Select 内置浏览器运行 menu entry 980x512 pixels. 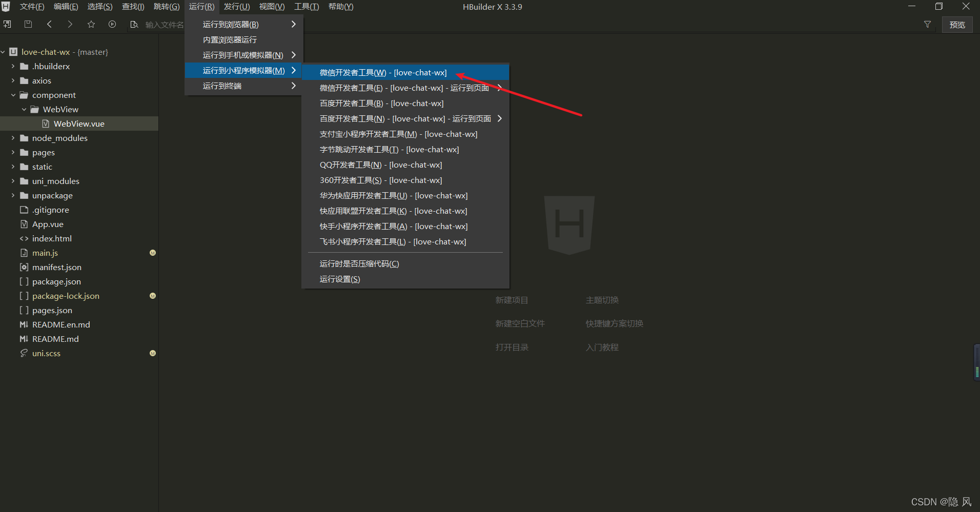pos(244,39)
